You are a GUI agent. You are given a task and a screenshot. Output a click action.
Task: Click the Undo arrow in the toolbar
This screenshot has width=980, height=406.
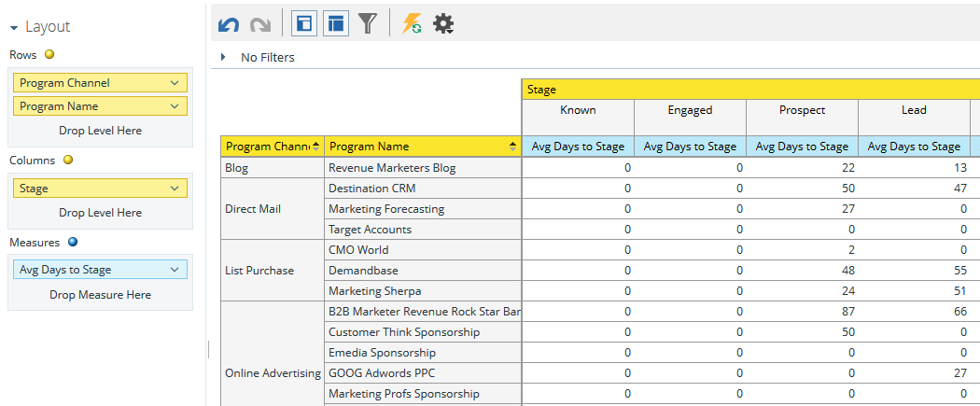pos(229,24)
